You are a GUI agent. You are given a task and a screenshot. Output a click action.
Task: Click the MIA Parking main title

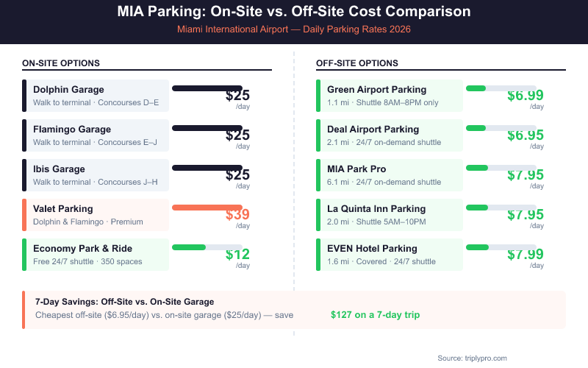[294, 13]
